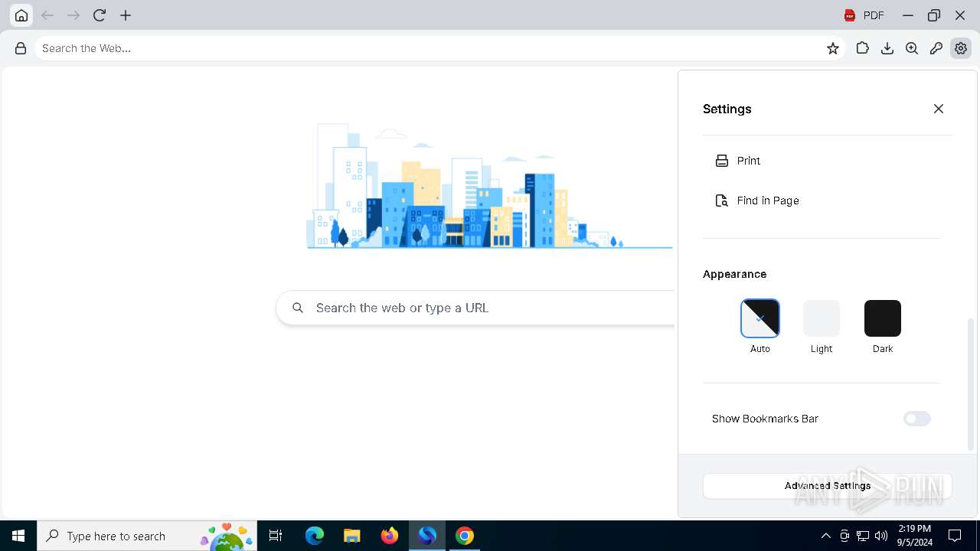Screen dimensions: 980x551
Task: Click the active browser icon on taskbar
Action: coord(427,536)
